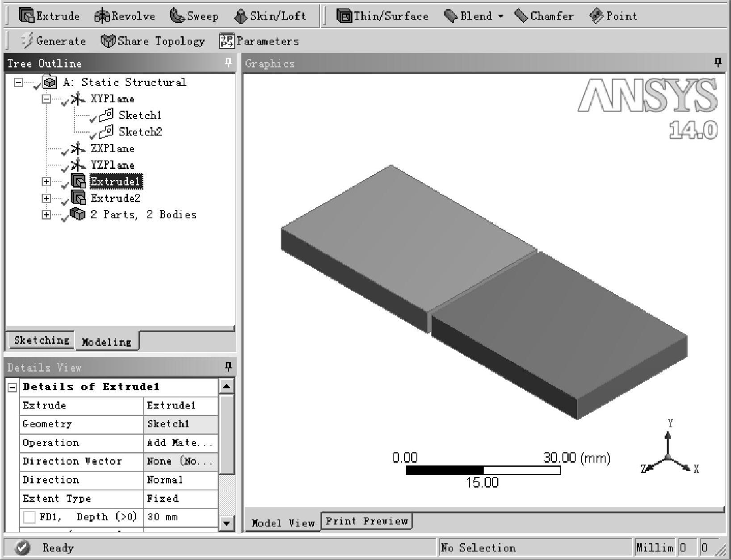Viewport: 731px width, 560px height.
Task: Select the Extrude2 feature icon
Action: point(78,198)
